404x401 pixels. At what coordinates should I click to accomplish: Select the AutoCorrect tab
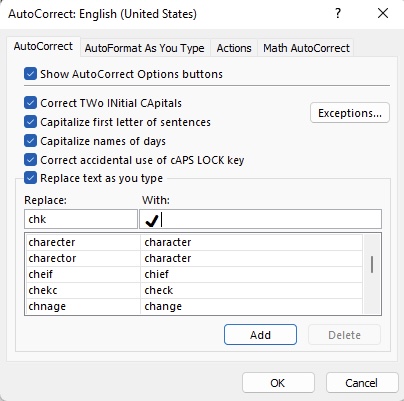point(43,46)
